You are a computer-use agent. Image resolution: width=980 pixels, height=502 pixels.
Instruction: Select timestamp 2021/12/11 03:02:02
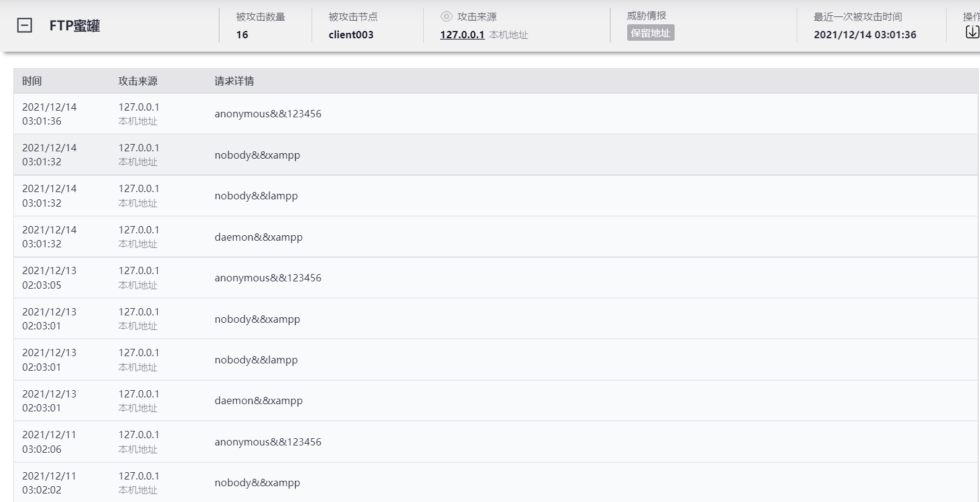point(50,483)
